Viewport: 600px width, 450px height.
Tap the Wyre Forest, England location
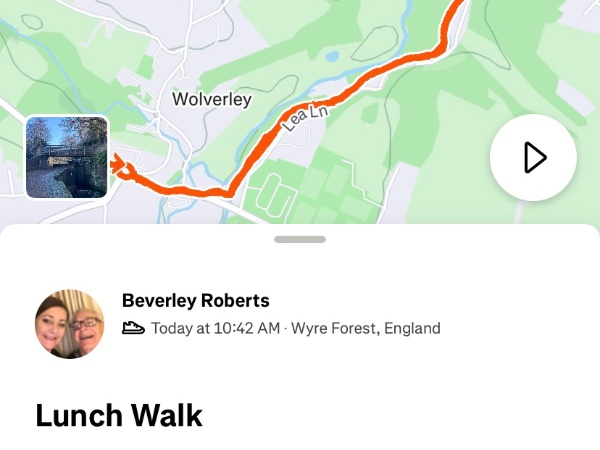tap(365, 328)
